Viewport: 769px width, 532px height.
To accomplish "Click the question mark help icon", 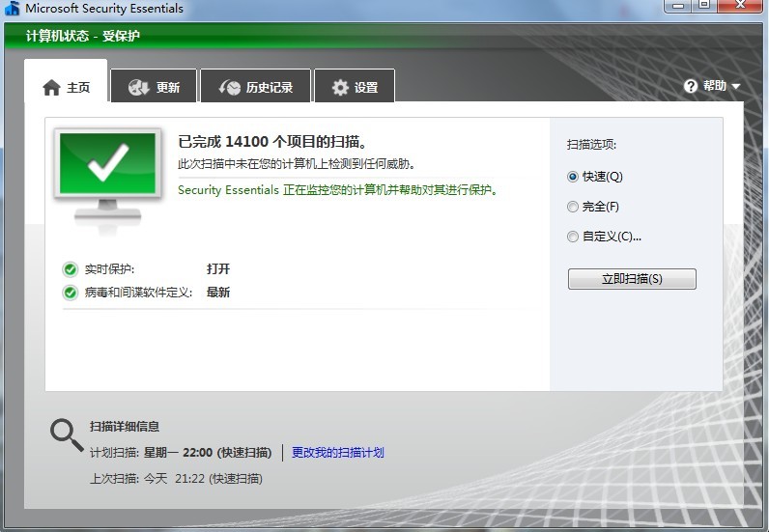I will click(691, 86).
